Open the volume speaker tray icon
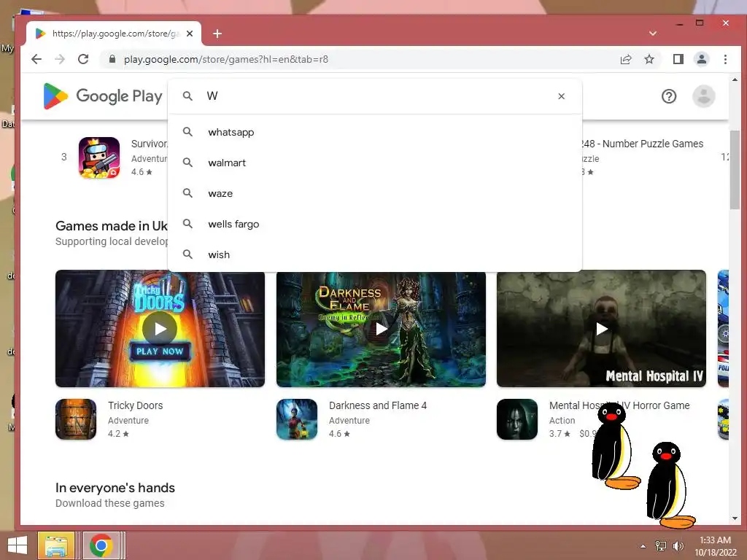This screenshot has height=560, width=747. tap(678, 546)
